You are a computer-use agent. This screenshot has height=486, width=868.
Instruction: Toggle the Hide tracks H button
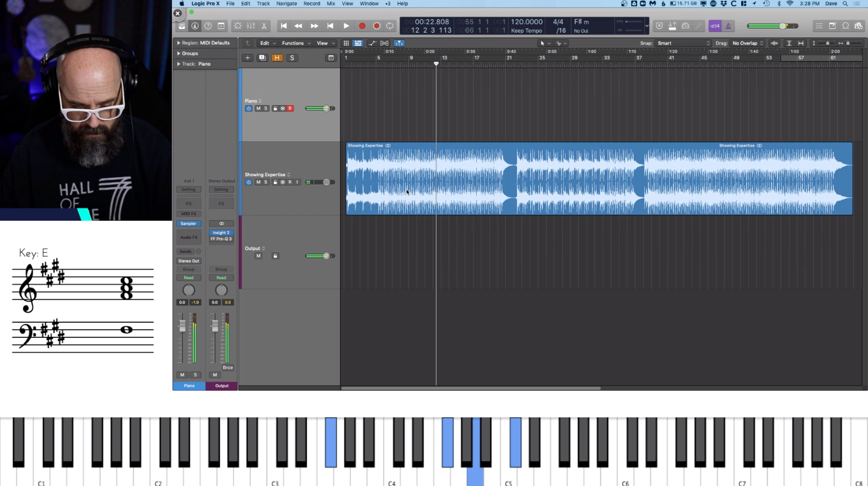(277, 58)
